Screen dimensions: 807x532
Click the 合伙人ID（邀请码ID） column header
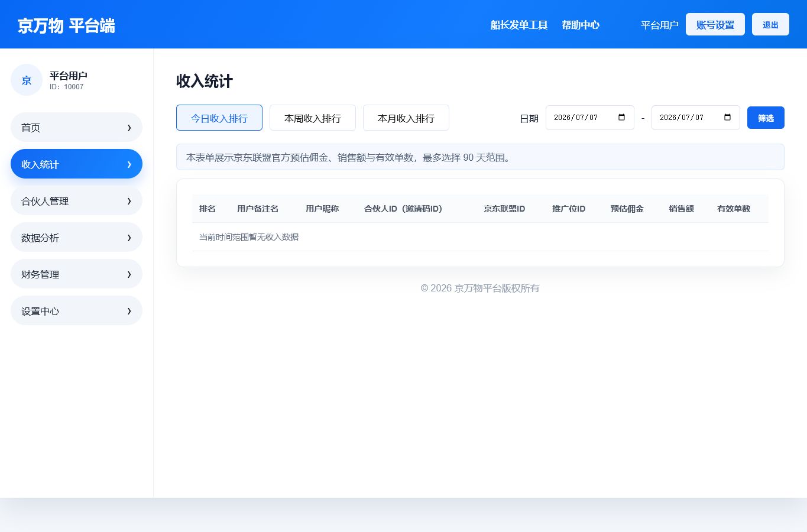coord(404,209)
